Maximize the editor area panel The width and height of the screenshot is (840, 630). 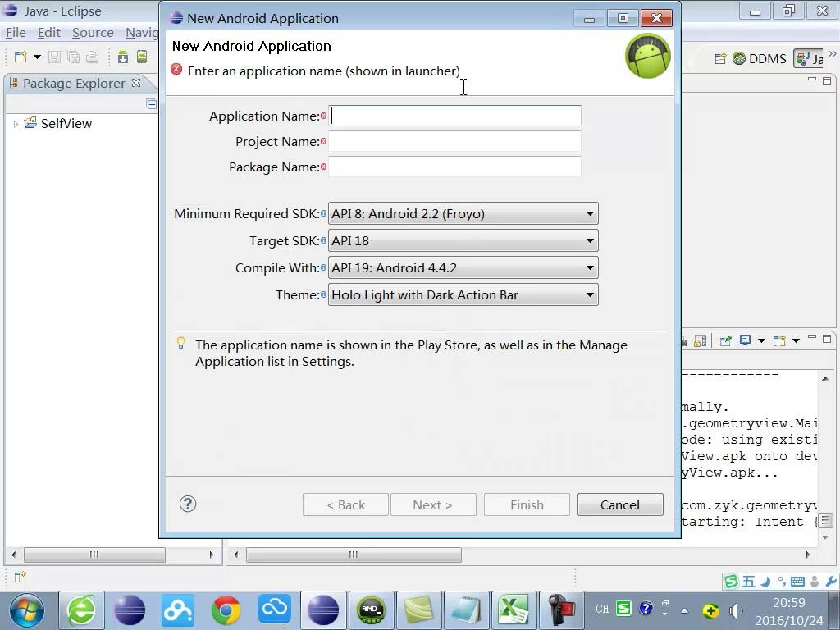(x=827, y=81)
